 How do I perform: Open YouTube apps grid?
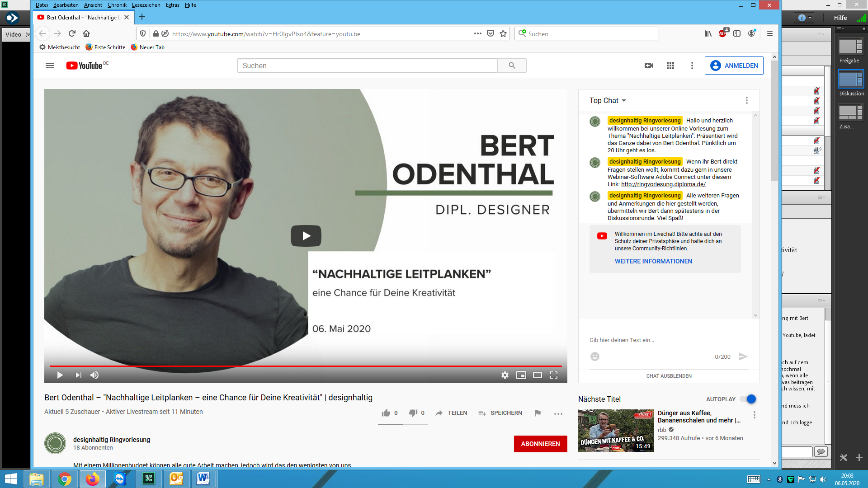coord(670,66)
